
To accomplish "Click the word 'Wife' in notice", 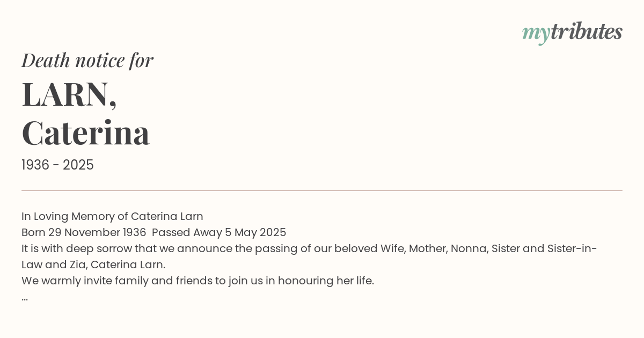I will tap(393, 248).
